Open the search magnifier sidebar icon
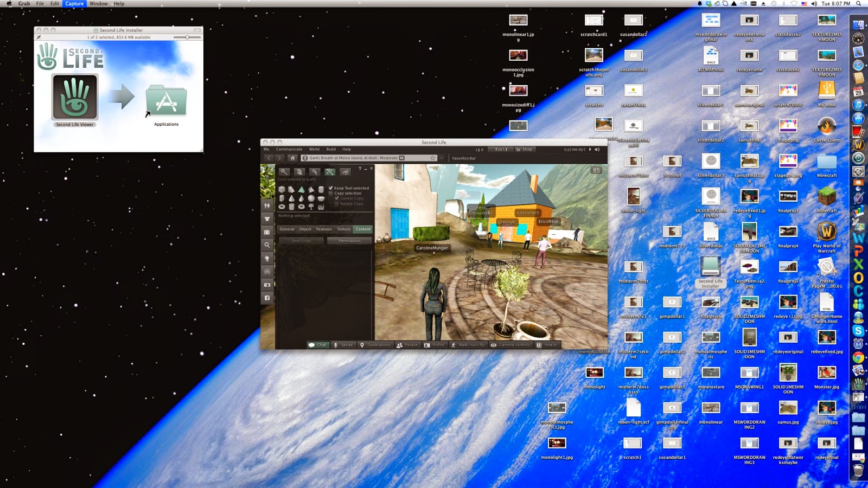This screenshot has height=488, width=868. 267,245
